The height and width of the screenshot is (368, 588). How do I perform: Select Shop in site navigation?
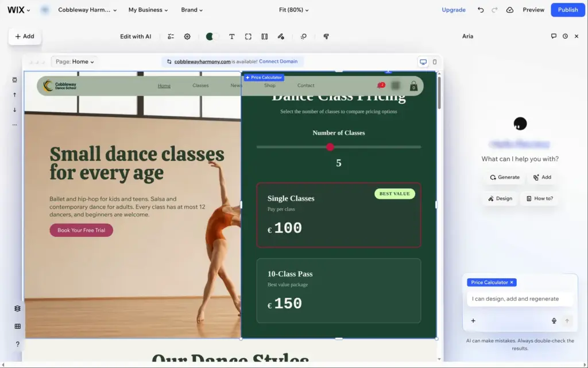coord(270,86)
